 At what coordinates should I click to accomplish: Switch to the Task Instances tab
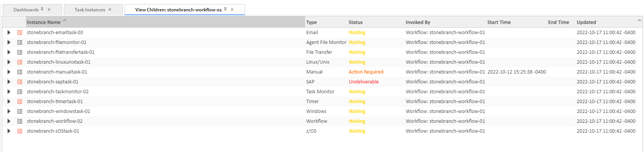tap(90, 10)
